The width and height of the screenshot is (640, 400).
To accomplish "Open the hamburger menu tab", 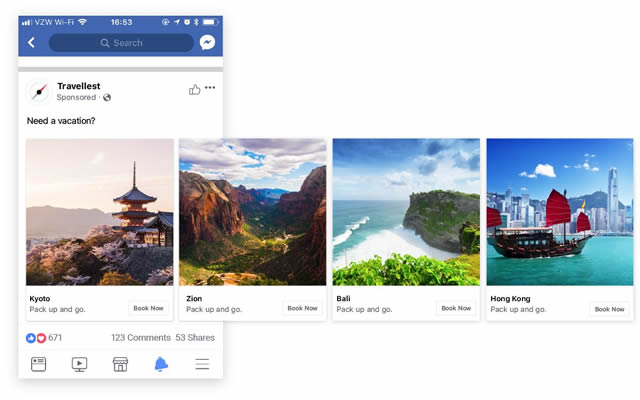I will tap(202, 364).
